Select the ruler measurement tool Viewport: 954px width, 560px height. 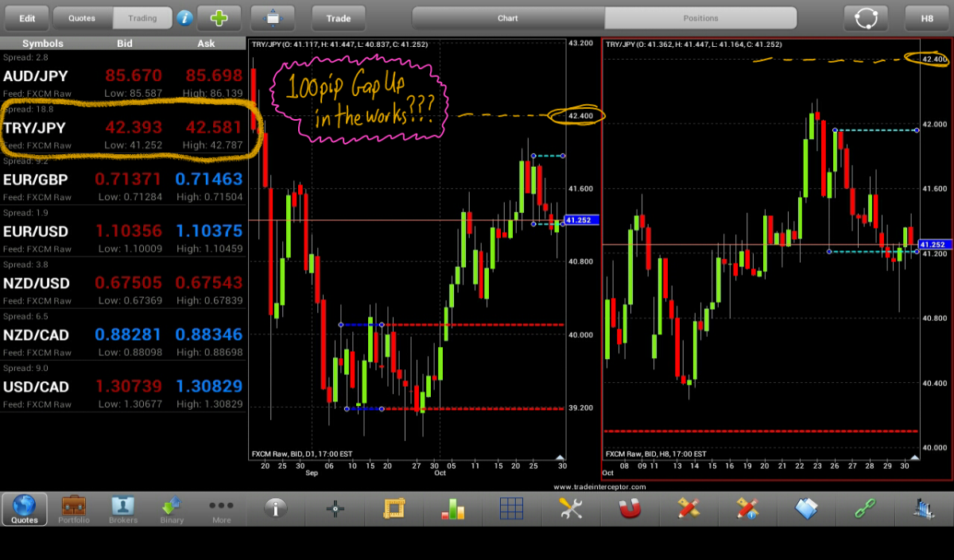point(394,508)
